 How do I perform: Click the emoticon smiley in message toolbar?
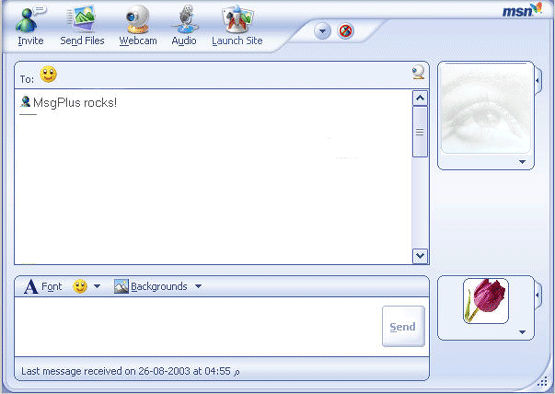pyautogui.click(x=80, y=286)
